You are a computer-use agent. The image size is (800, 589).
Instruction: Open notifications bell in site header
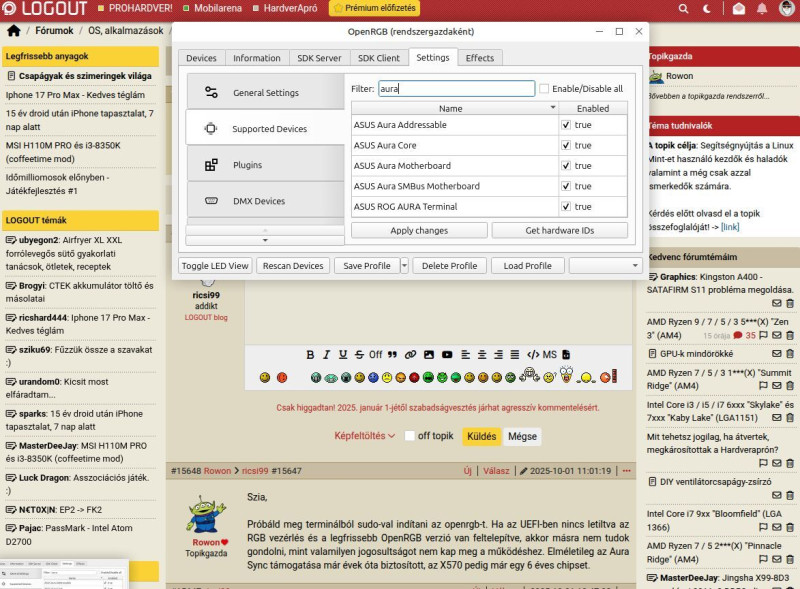pos(762,9)
